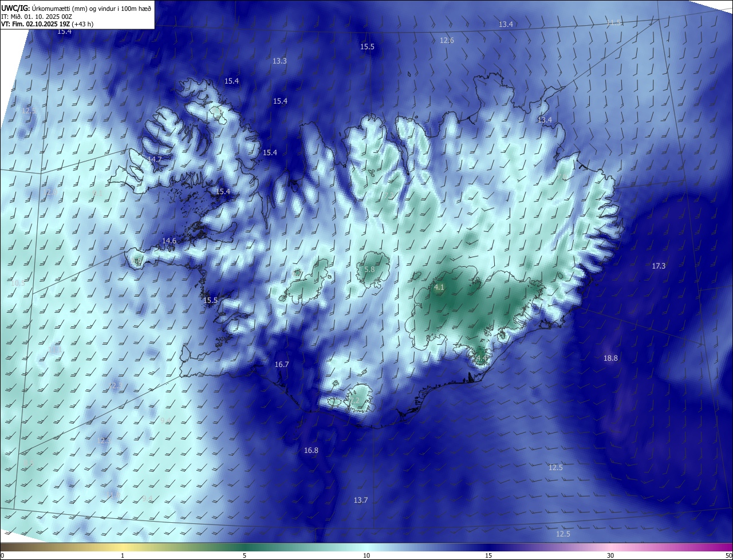Click the color scale tick label 50
The height and width of the screenshot is (560, 733).
[x=728, y=555]
